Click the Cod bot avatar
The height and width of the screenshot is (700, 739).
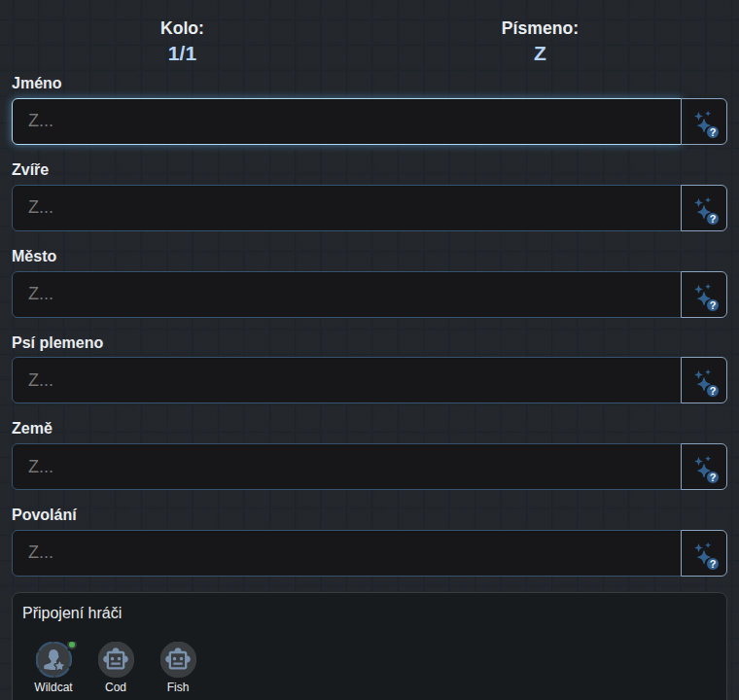coord(116,659)
